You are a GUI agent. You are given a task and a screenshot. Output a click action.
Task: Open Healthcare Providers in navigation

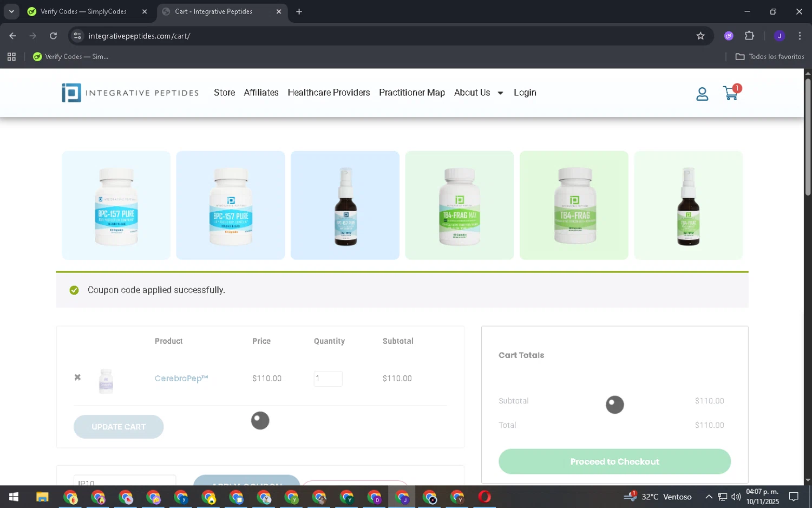tap(329, 93)
